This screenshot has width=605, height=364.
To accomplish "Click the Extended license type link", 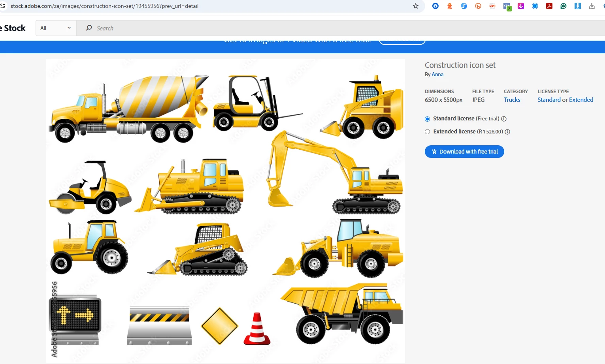I will coord(581,100).
